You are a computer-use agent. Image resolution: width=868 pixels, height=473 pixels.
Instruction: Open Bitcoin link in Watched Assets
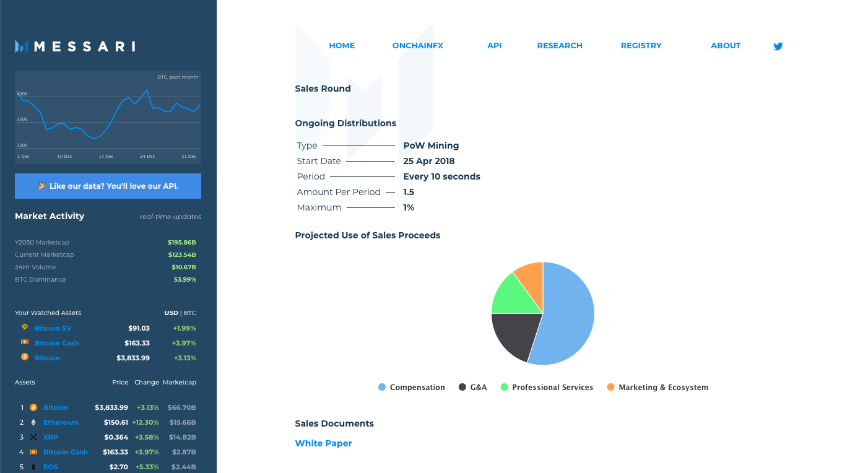click(x=47, y=358)
